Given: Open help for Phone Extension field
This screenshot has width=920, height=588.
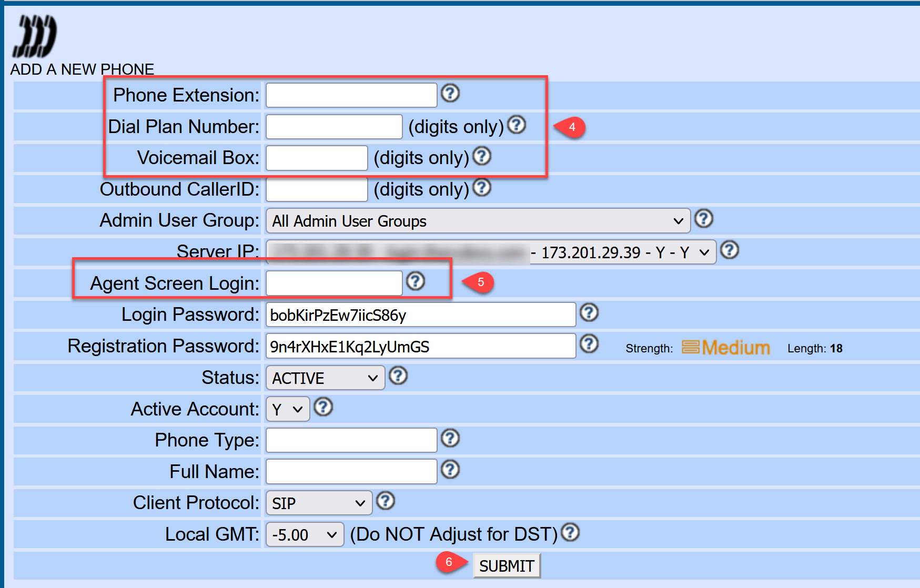Looking at the screenshot, I should pos(450,94).
